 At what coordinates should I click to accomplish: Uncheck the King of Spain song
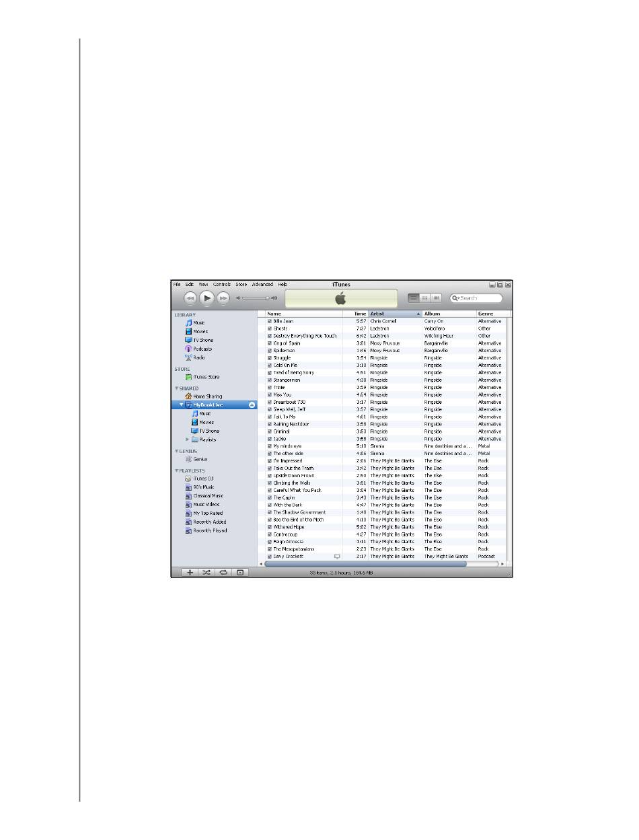tap(270, 344)
